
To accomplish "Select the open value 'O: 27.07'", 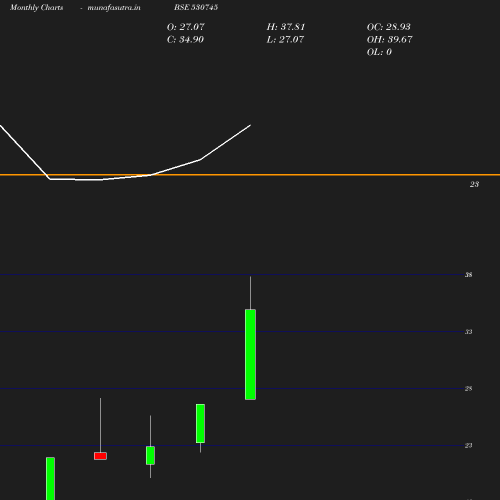I will (x=186, y=27).
